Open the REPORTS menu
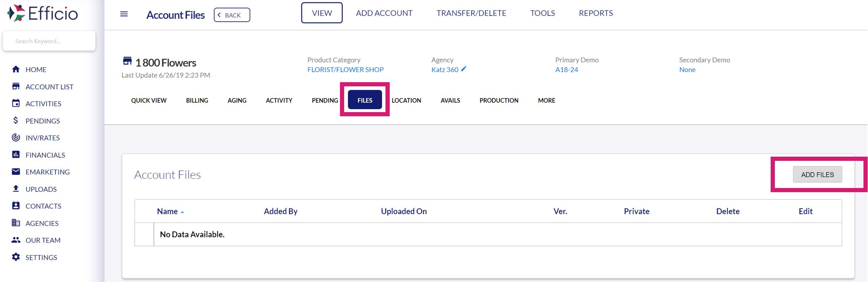Viewport: 868px width, 282px height. pos(596,13)
